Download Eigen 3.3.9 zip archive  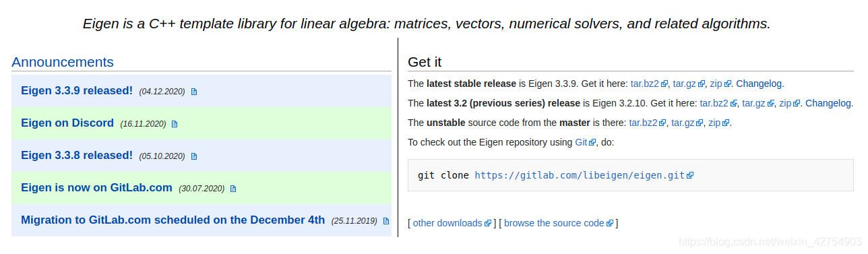pyautogui.click(x=716, y=84)
